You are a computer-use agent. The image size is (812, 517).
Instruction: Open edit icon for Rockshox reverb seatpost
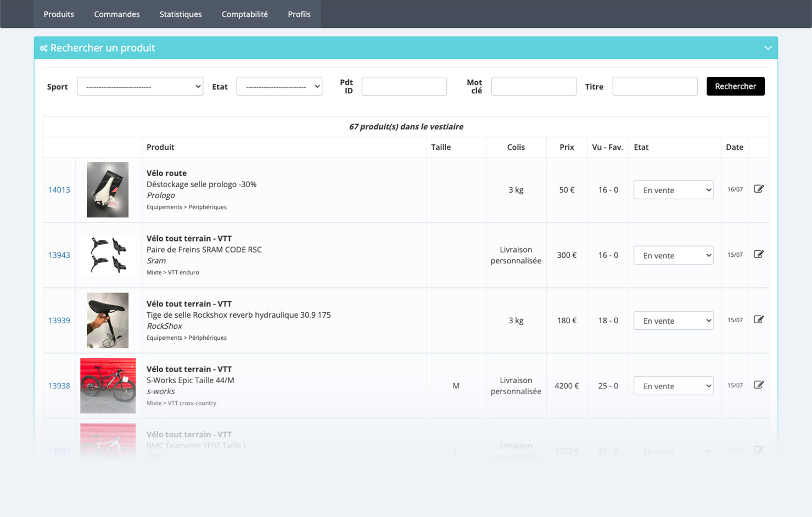pyautogui.click(x=759, y=319)
